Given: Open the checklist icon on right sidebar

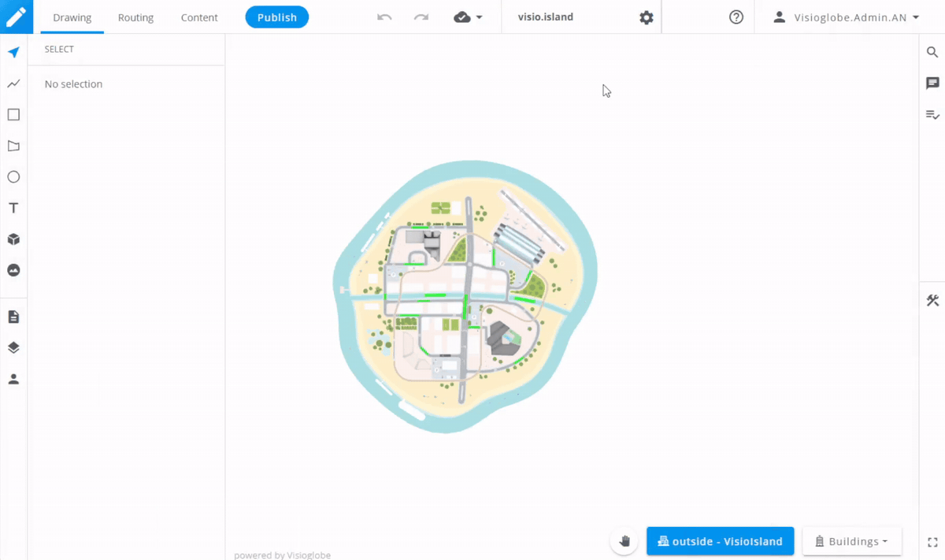Looking at the screenshot, I should 932,115.
